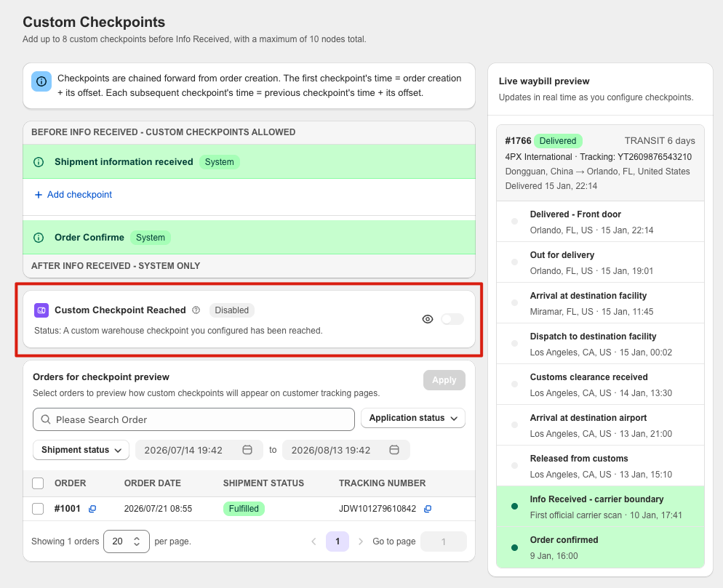723x588 pixels.
Task: Click the Arrival at destination airport event
Action: tap(600, 425)
